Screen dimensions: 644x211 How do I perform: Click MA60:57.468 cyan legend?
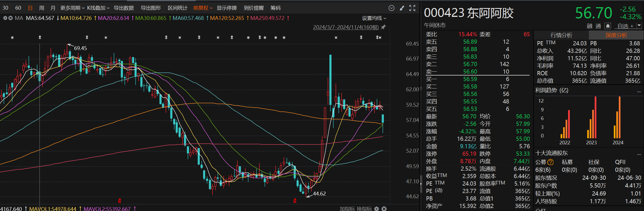(x=188, y=18)
